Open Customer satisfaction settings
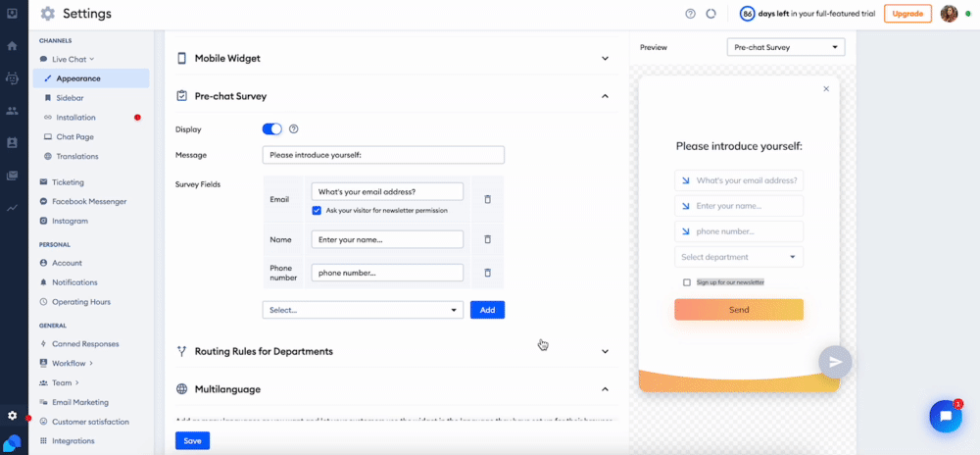 (90, 422)
